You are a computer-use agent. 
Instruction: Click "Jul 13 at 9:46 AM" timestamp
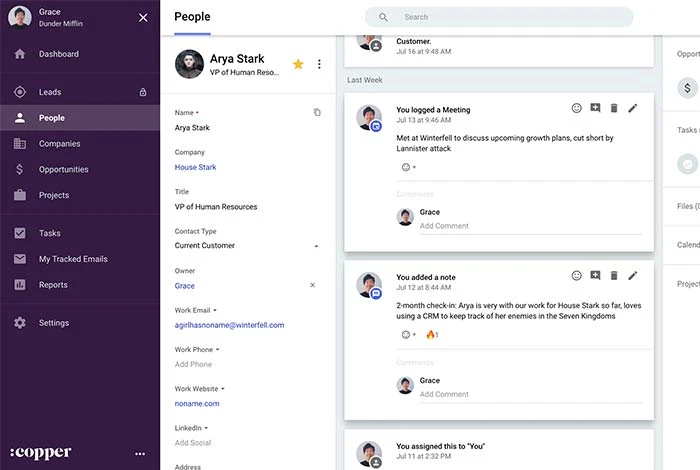pyautogui.click(x=424, y=120)
